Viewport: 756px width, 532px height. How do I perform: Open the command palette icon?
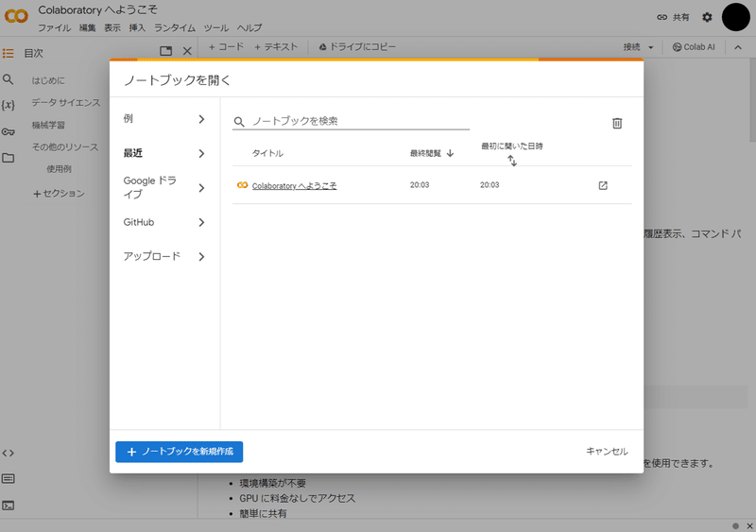coord(9,478)
